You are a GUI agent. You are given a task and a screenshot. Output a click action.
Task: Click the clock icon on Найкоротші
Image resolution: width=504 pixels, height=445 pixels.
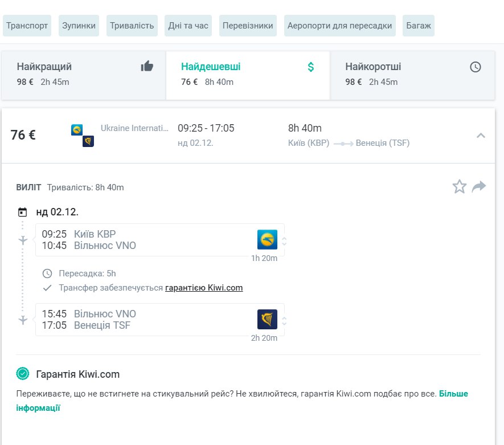point(476,67)
